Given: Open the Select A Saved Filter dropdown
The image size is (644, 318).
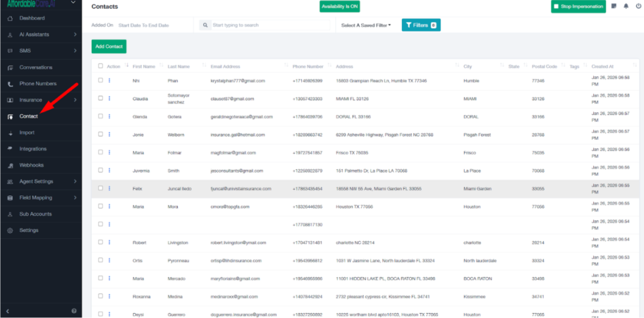Looking at the screenshot, I should (365, 25).
